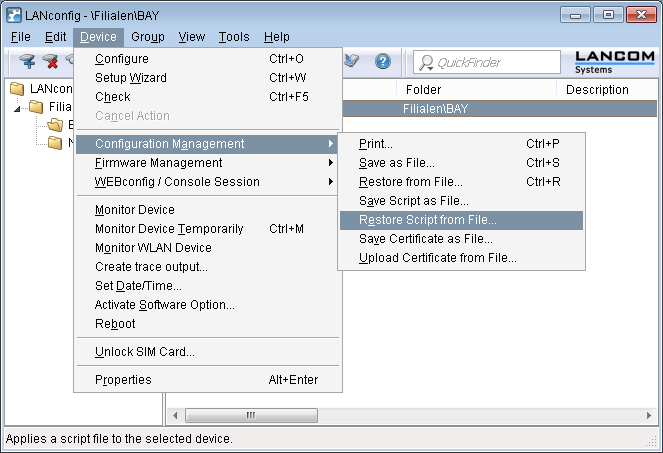This screenshot has width=663, height=453.
Task: Open the Group menu
Action: [148, 37]
